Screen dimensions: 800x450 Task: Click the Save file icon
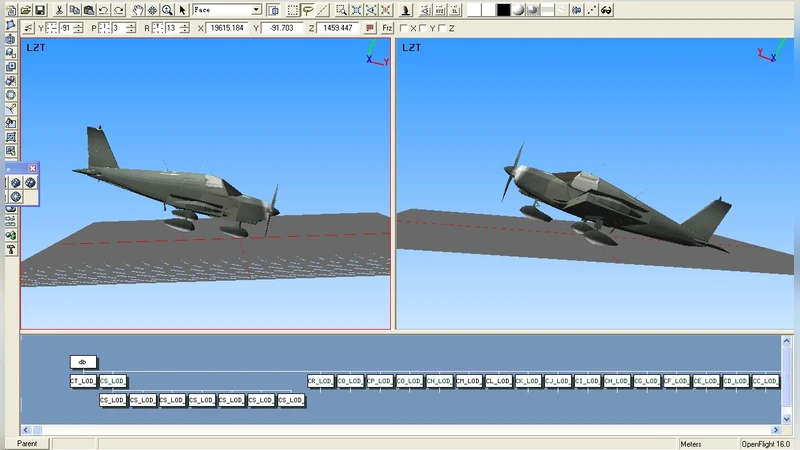coord(40,10)
